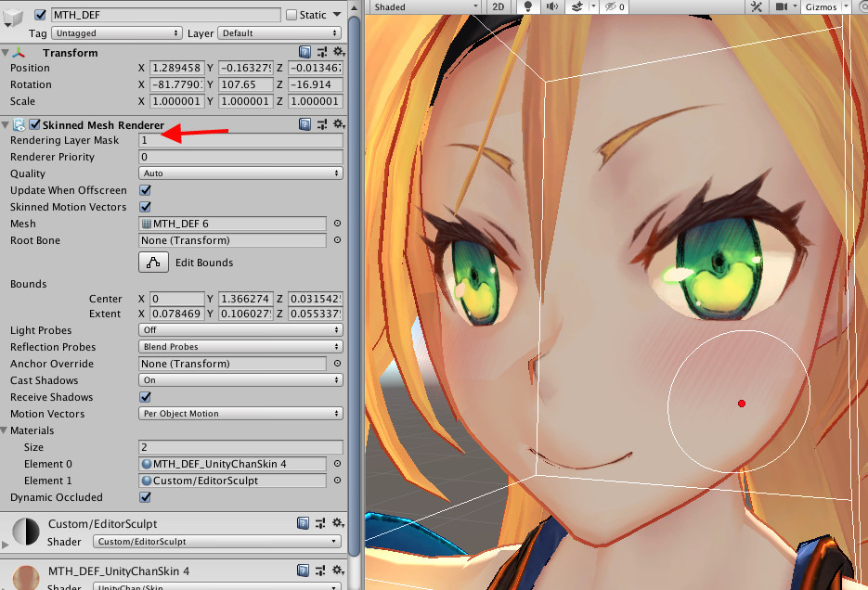Screen dimensions: 868x590
Task: Click Position X field
Action: point(177,68)
